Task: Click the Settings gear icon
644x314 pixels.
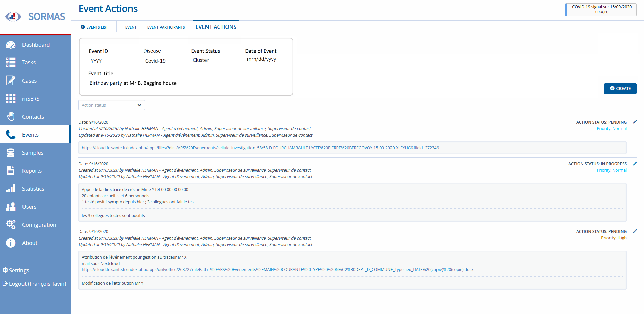Action: tap(5, 270)
